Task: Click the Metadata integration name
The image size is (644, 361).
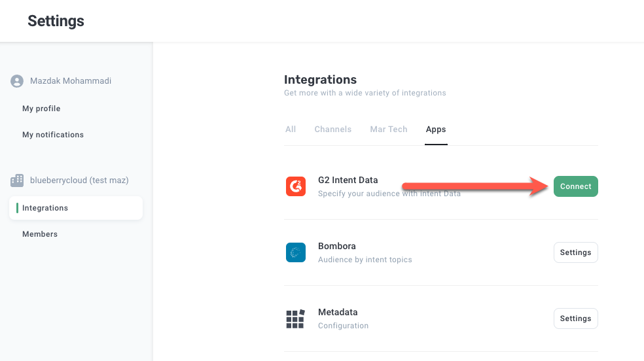Action: (x=338, y=313)
